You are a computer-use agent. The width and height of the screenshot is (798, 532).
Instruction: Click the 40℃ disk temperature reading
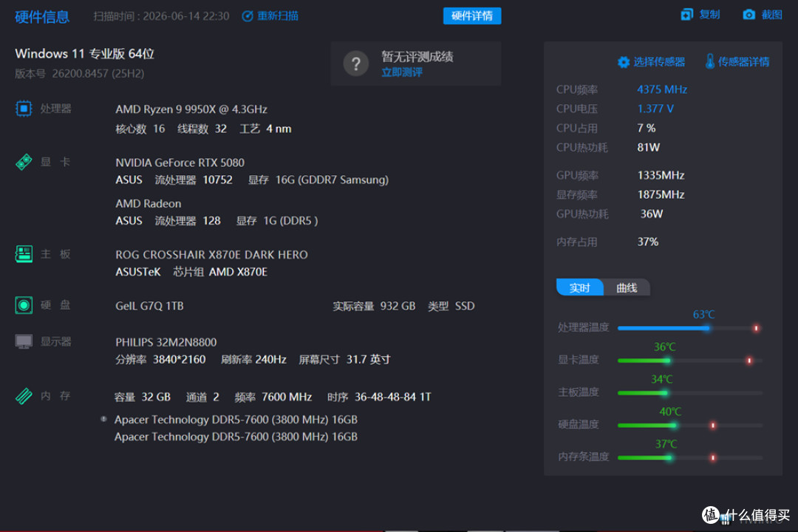670,412
